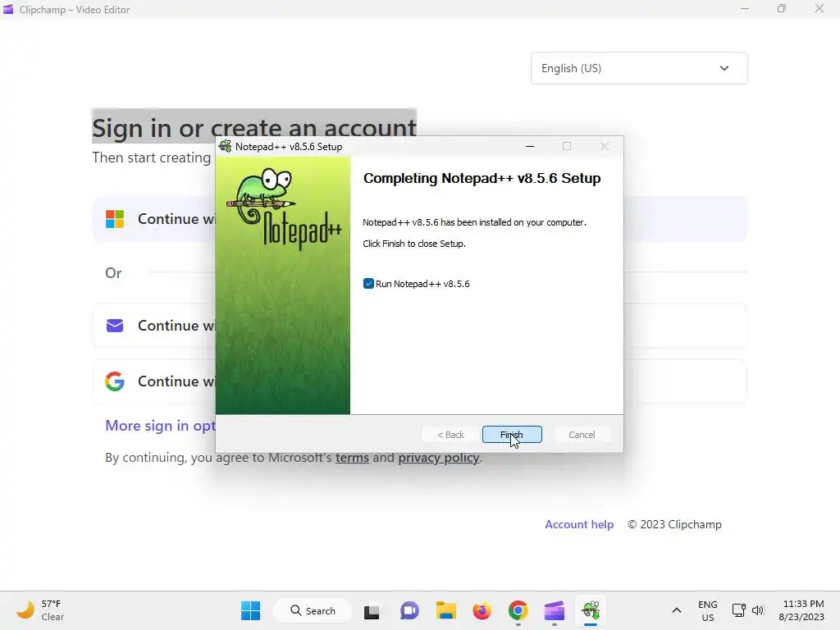Click the '© 2023 Clipchamp' copyright text
This screenshot has width=840, height=630.
[x=674, y=524]
